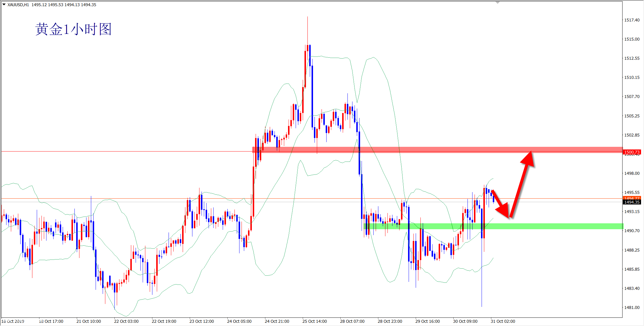Click the 22 Oct 03:00 time label
Image resolution: width=644 pixels, height=326 pixels.
(x=126, y=321)
